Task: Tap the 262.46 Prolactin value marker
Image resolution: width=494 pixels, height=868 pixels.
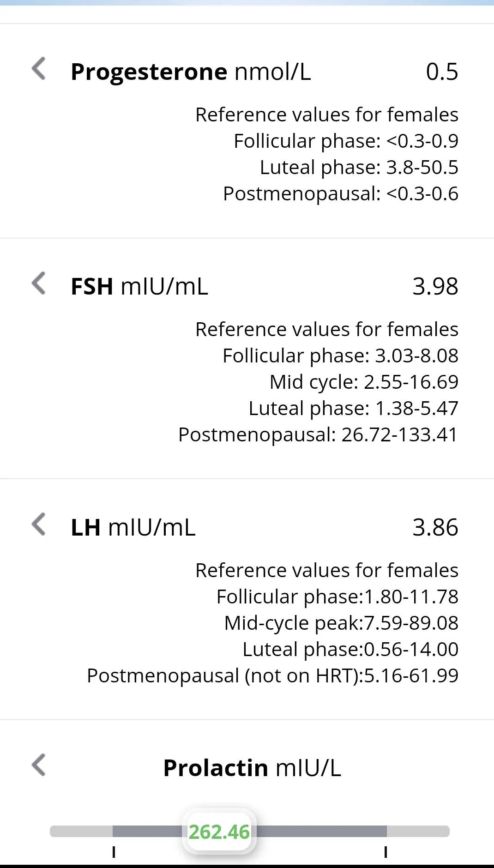Action: point(219,832)
